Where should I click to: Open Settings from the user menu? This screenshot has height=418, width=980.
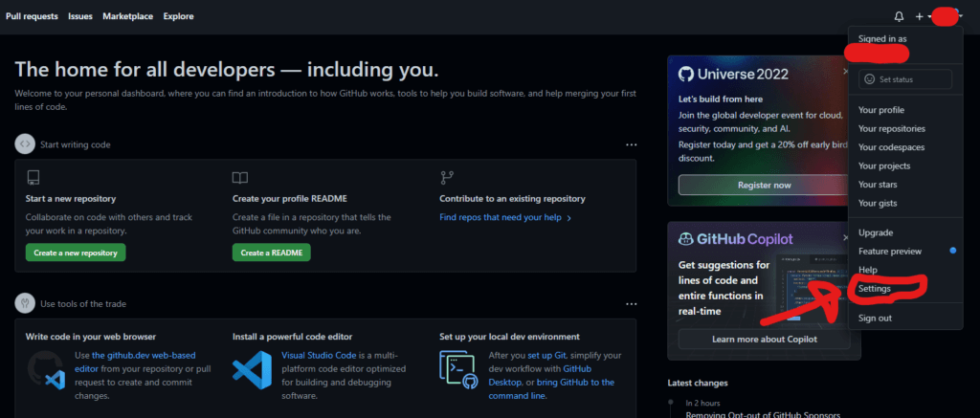coord(875,289)
